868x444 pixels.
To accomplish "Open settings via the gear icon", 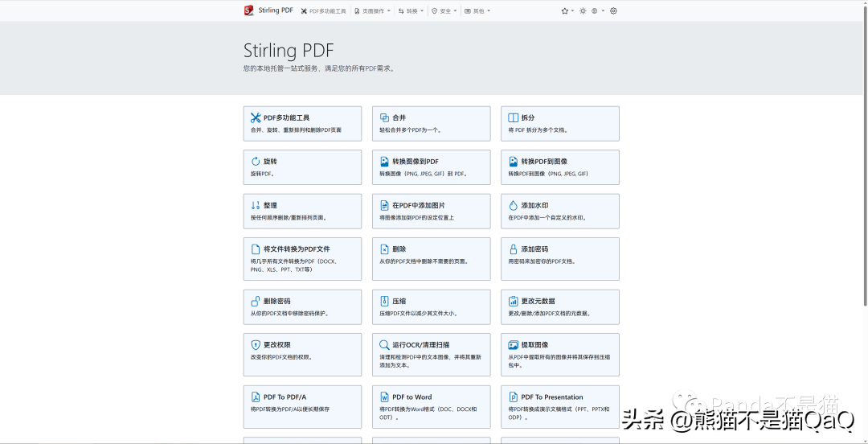I will click(x=613, y=11).
